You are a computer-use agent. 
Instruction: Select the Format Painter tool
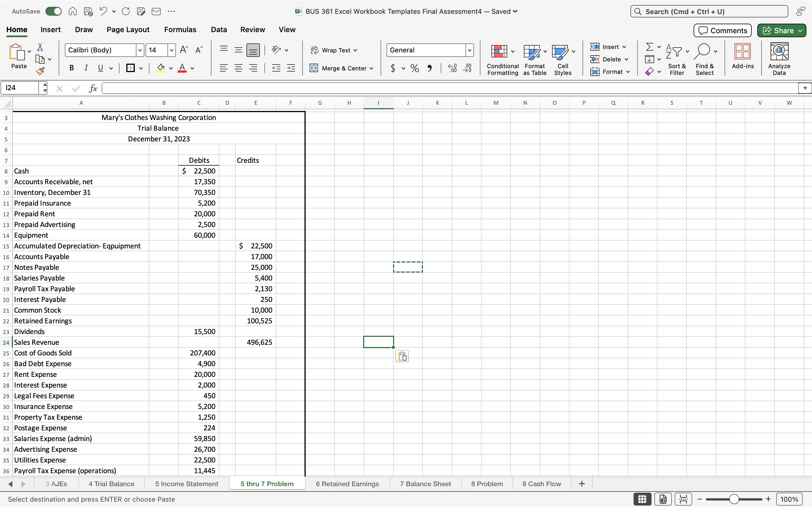pyautogui.click(x=40, y=71)
